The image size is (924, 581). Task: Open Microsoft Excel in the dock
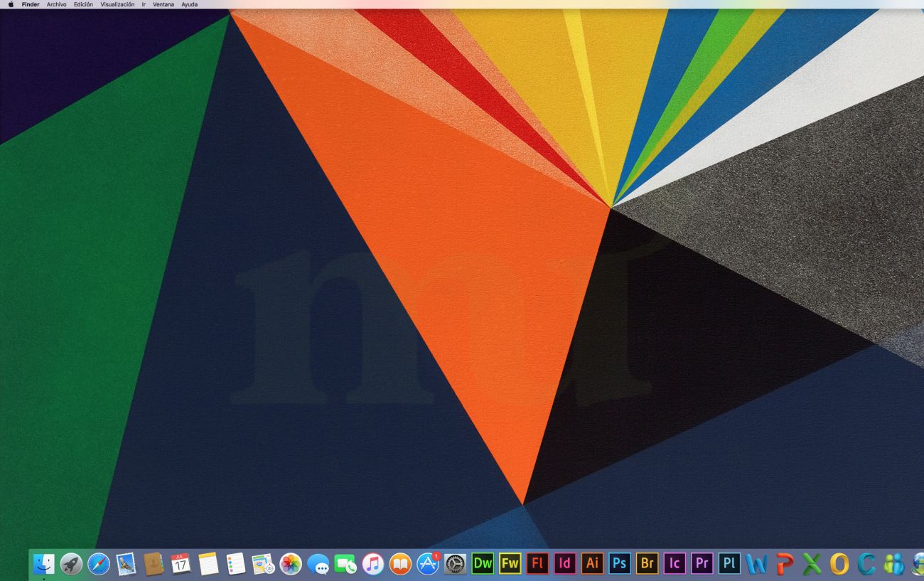point(812,564)
